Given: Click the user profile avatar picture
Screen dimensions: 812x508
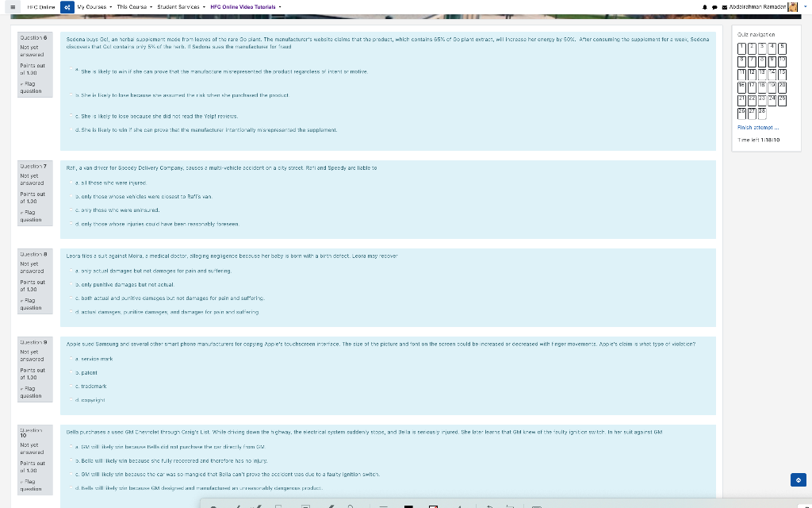Looking at the screenshot, I should 792,6.
